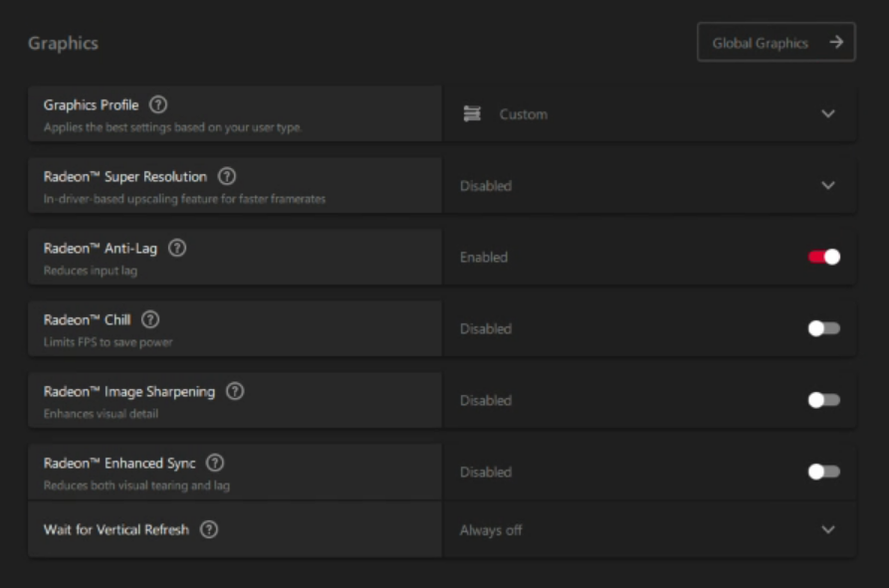
Task: Click the arrow icon in Global Graphics
Action: point(835,43)
